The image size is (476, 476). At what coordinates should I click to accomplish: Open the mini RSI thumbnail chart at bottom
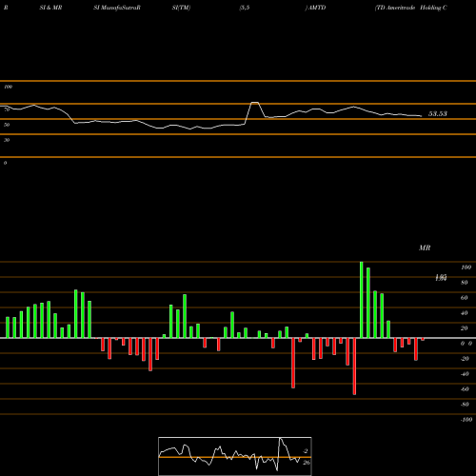point(235,456)
